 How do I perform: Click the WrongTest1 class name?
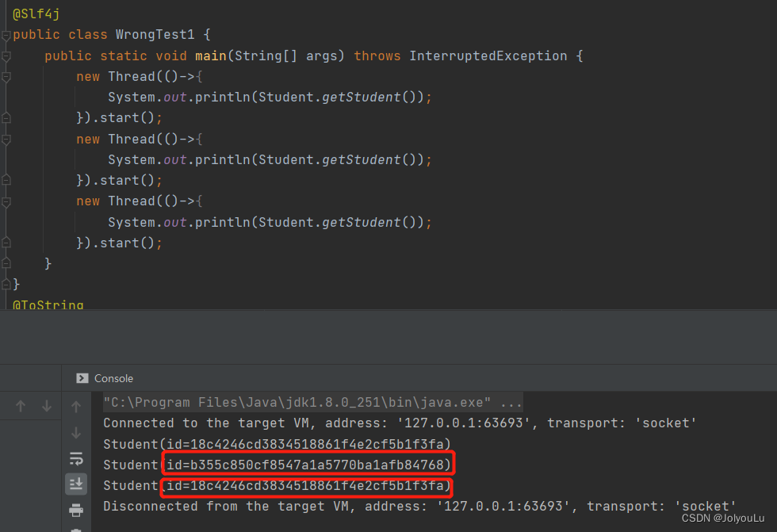pyautogui.click(x=155, y=35)
